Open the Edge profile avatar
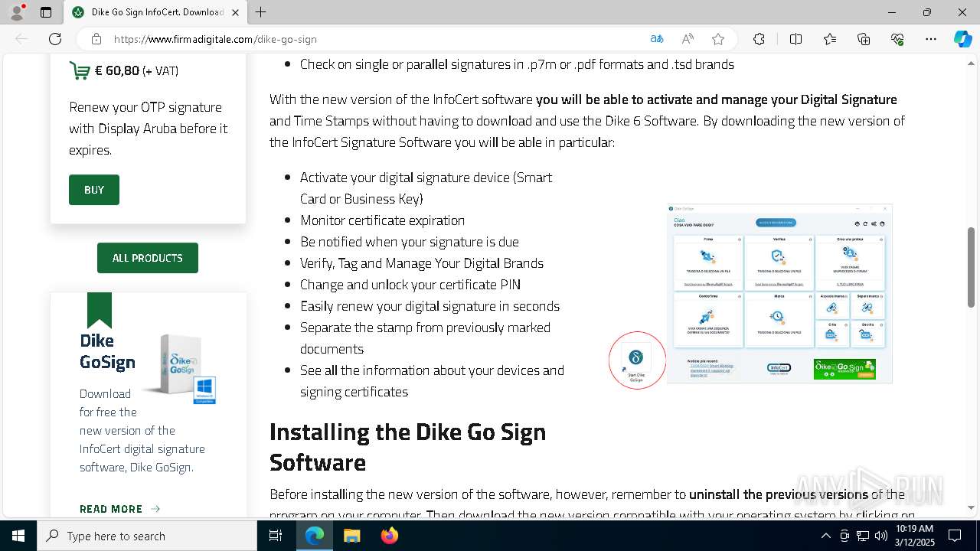The width and height of the screenshot is (980, 551). click(17, 12)
